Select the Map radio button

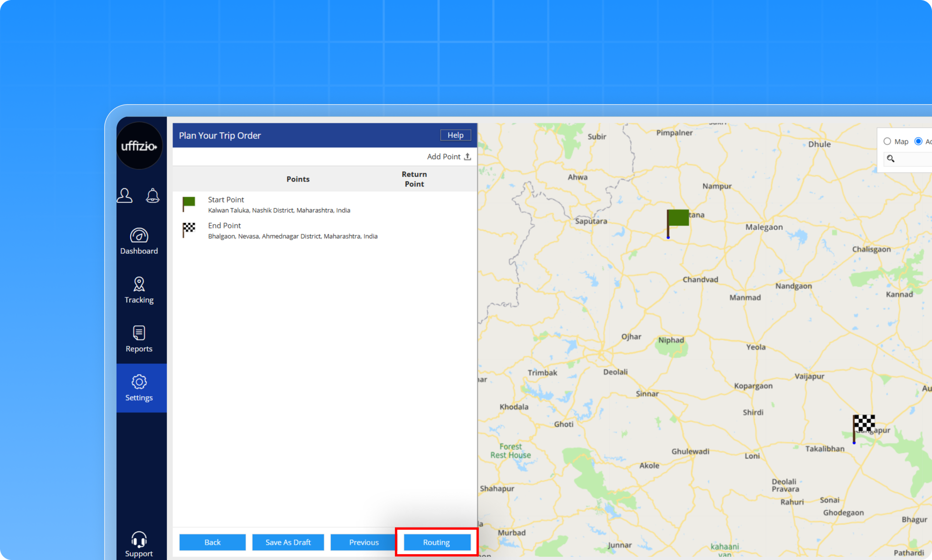pyautogui.click(x=887, y=141)
